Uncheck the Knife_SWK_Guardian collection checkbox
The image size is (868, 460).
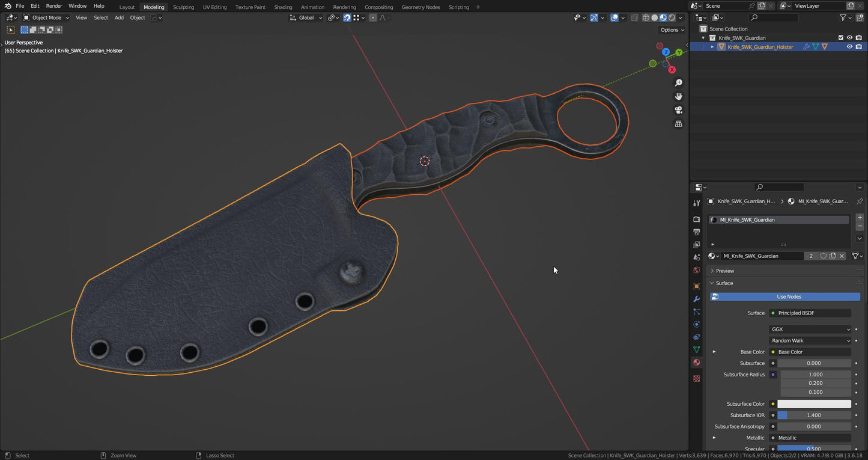[842, 37]
